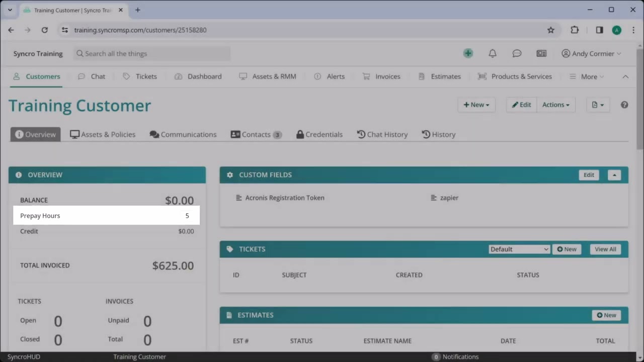Viewport: 644px width, 362px height.
Task: Open Assets & RMM nav item
Action: (268, 76)
